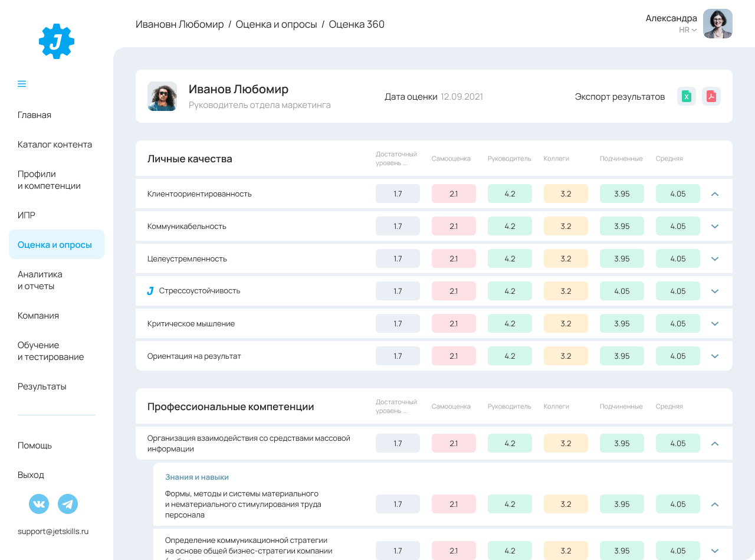Viewport: 755px width, 560px height.
Task: Expand the Коммуникабельность row
Action: click(715, 226)
